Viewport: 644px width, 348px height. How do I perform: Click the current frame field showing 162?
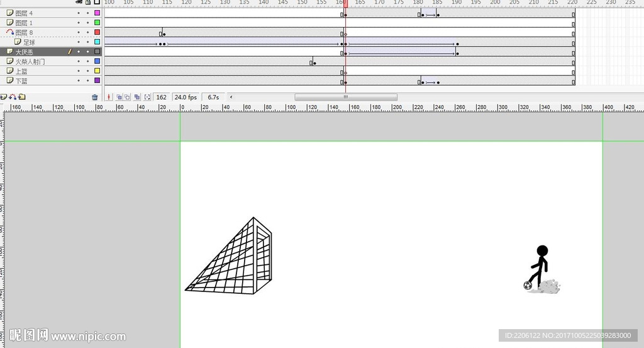162,98
